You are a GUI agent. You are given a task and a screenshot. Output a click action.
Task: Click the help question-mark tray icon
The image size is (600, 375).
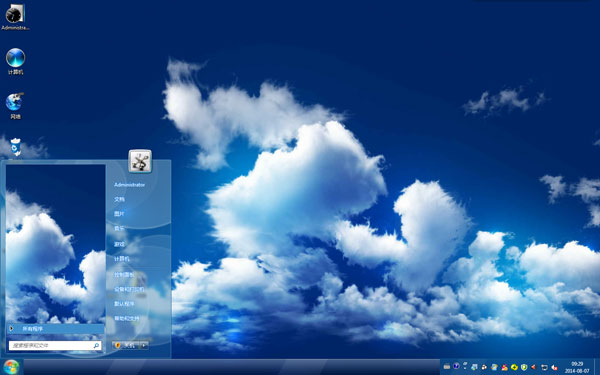coord(465,365)
